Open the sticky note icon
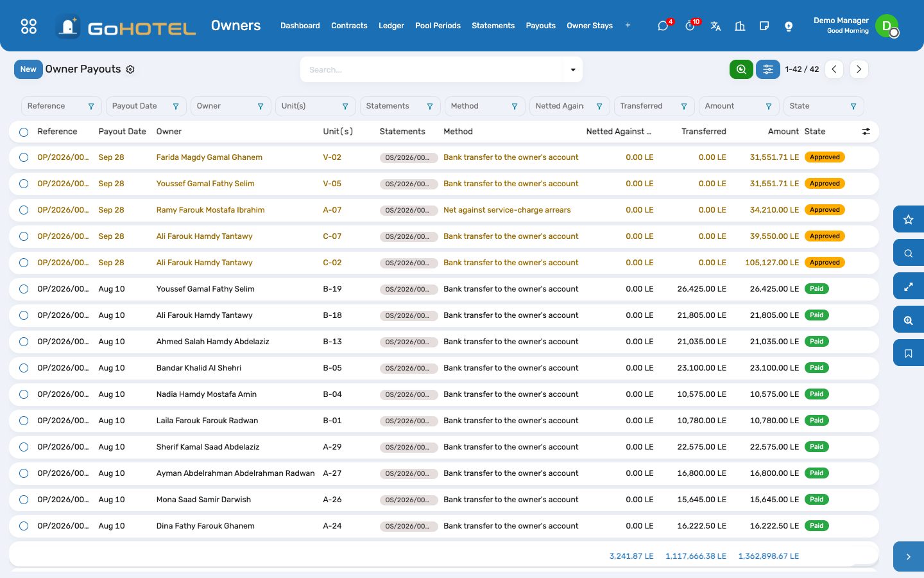Viewport: 924px width, 578px height. click(764, 26)
